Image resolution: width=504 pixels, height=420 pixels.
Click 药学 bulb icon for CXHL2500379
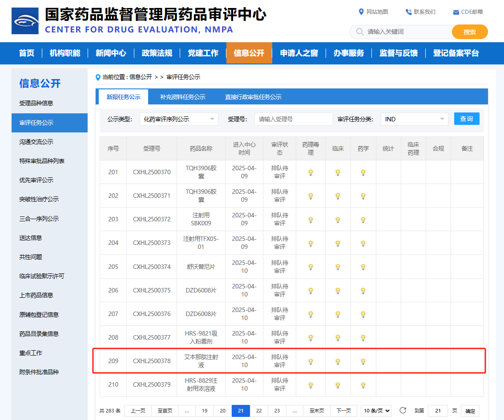pyautogui.click(x=363, y=385)
